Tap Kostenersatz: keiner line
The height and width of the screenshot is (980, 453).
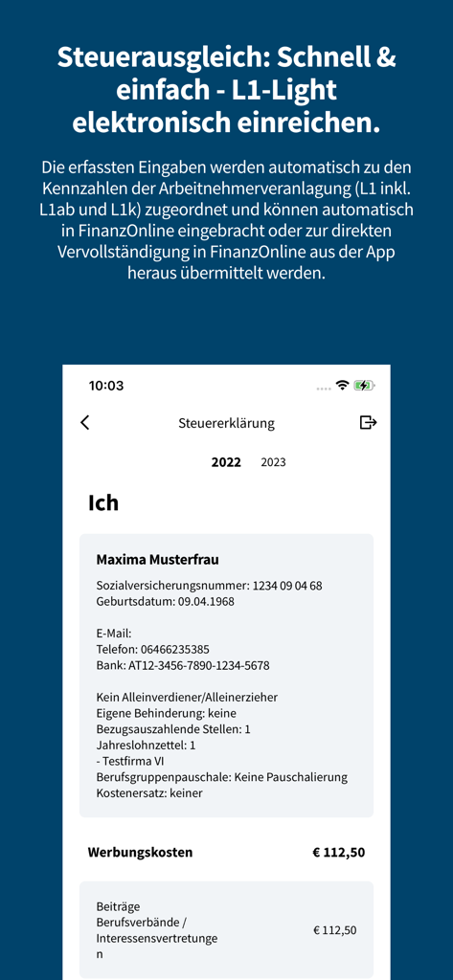click(x=150, y=793)
